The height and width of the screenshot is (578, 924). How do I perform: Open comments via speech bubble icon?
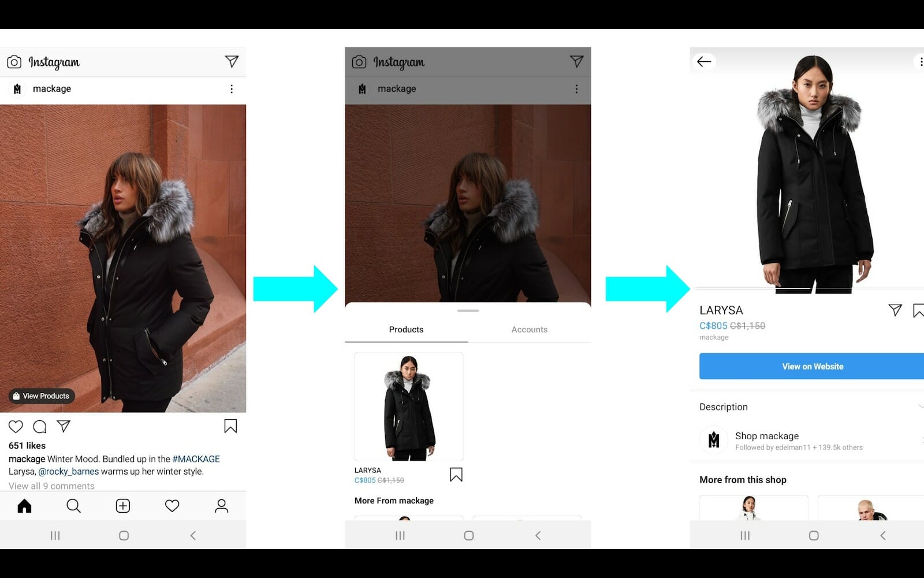pyautogui.click(x=40, y=427)
